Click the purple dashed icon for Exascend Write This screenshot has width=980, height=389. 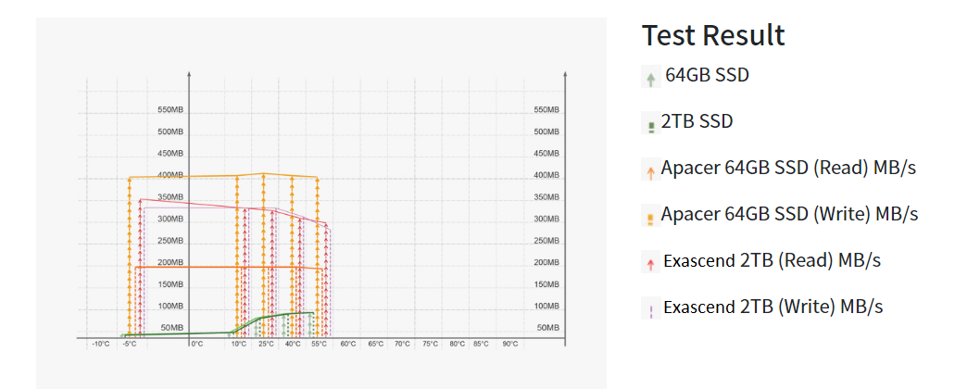(x=650, y=309)
